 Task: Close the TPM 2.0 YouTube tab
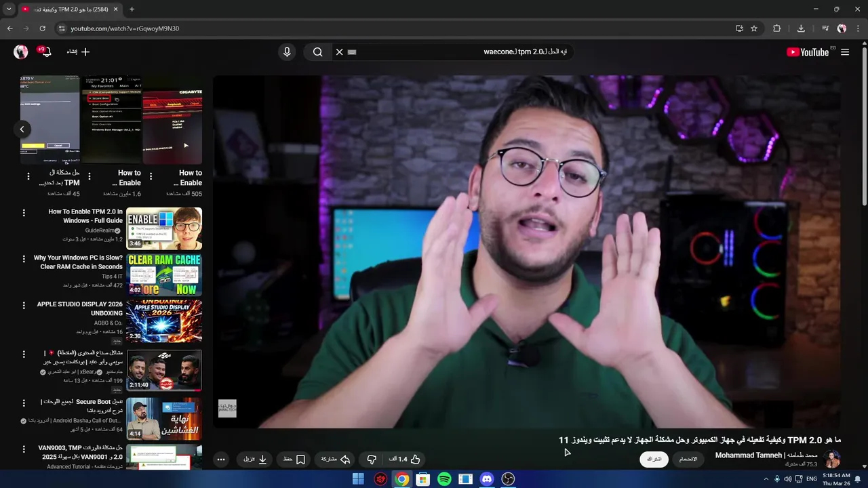point(115,9)
